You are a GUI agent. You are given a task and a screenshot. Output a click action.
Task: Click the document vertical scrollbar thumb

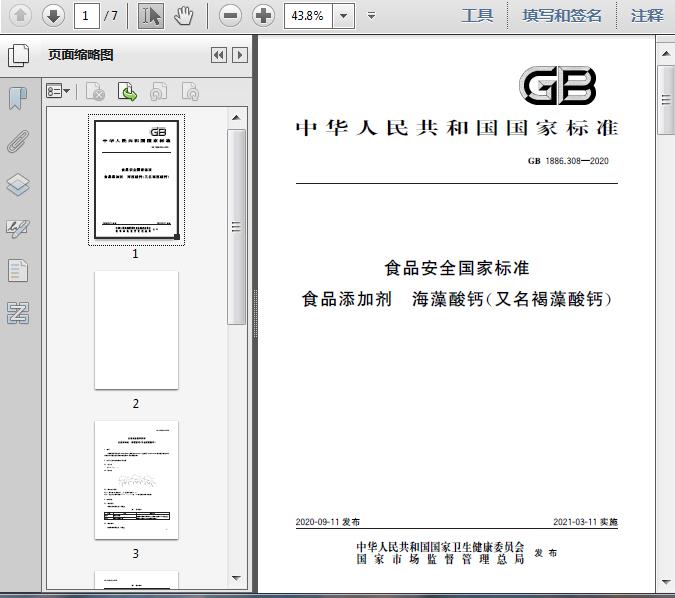[x=666, y=100]
